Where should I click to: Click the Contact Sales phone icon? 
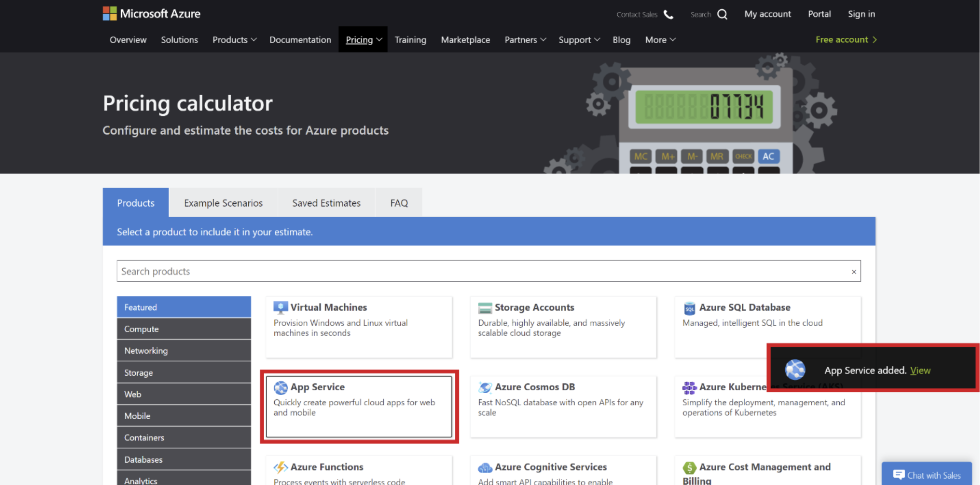[x=668, y=14]
